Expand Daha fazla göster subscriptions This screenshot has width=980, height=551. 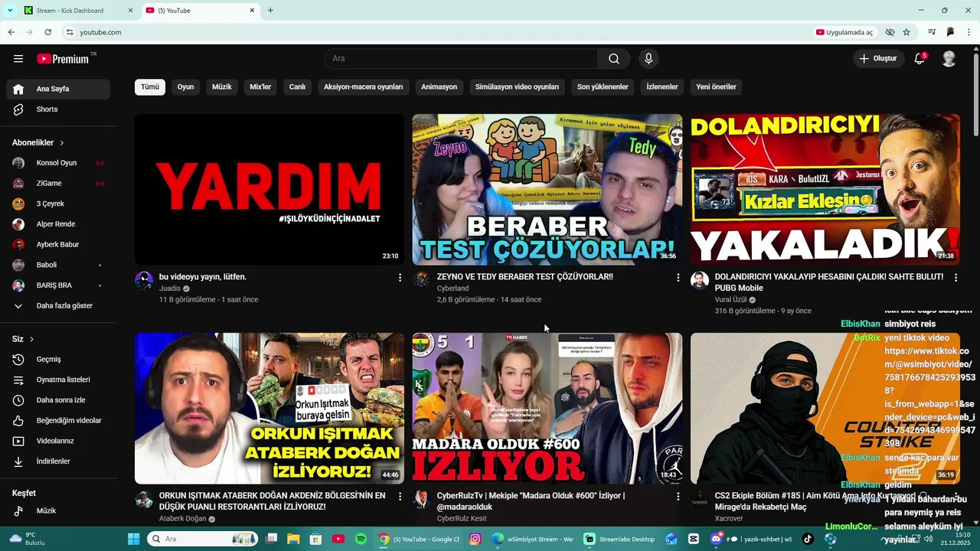click(x=58, y=306)
